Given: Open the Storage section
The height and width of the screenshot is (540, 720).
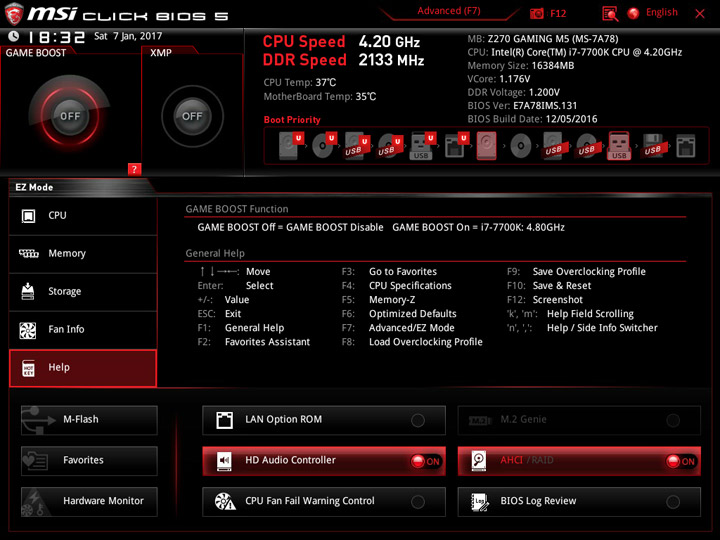Looking at the screenshot, I should tap(83, 292).
